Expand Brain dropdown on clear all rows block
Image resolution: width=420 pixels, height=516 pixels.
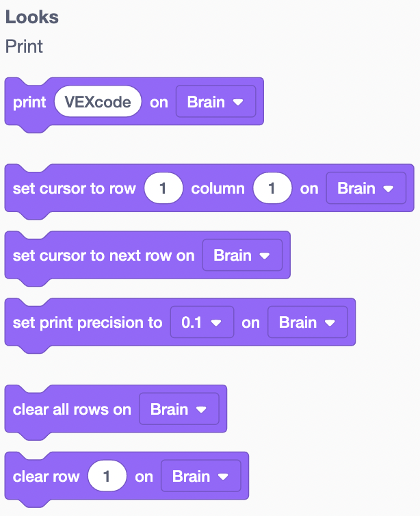coord(179,409)
